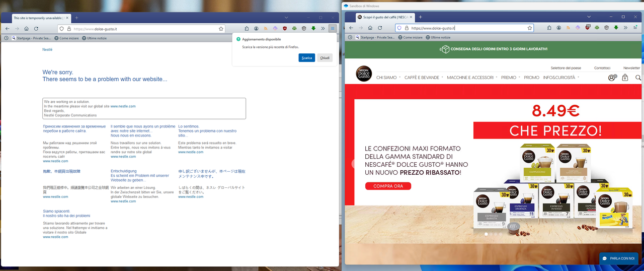Click green download arrow in Sandbox Firefox

616,28
